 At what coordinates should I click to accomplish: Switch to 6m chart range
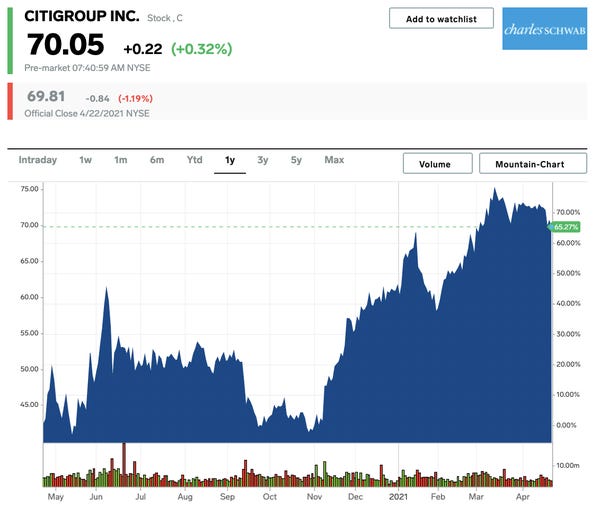click(157, 160)
